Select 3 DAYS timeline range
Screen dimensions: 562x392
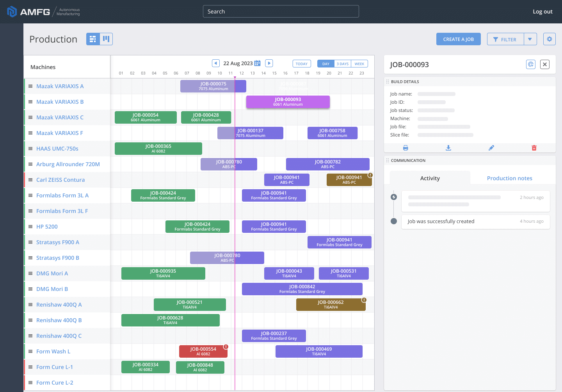tap(343, 64)
